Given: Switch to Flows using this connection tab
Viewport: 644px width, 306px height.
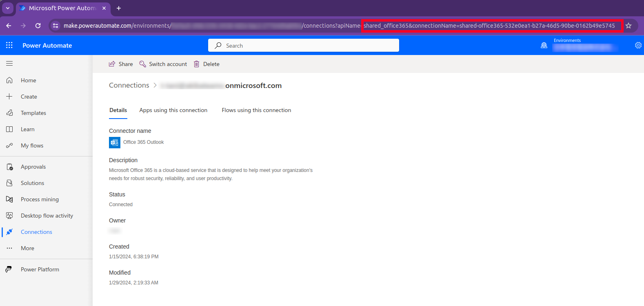Looking at the screenshot, I should point(256,110).
